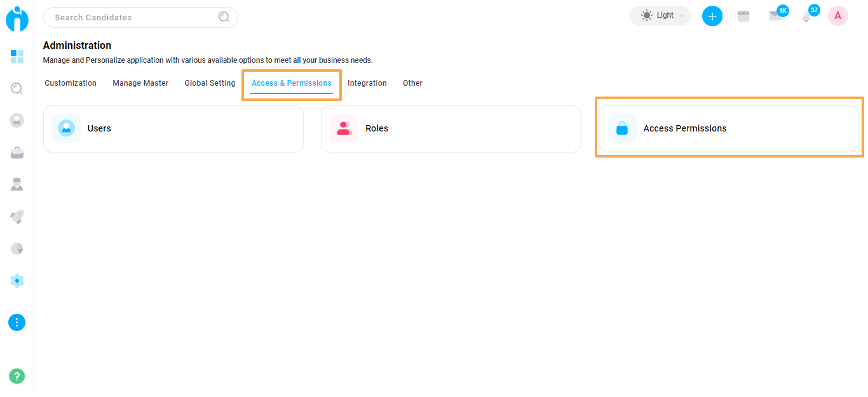Click the candidate profile icon in sidebar
The image size is (868, 397).
17,120
